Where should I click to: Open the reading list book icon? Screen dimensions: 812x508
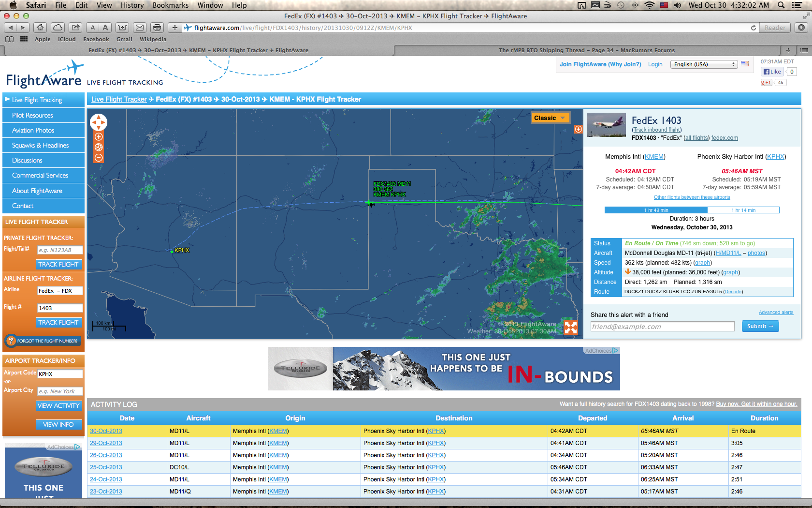9,39
